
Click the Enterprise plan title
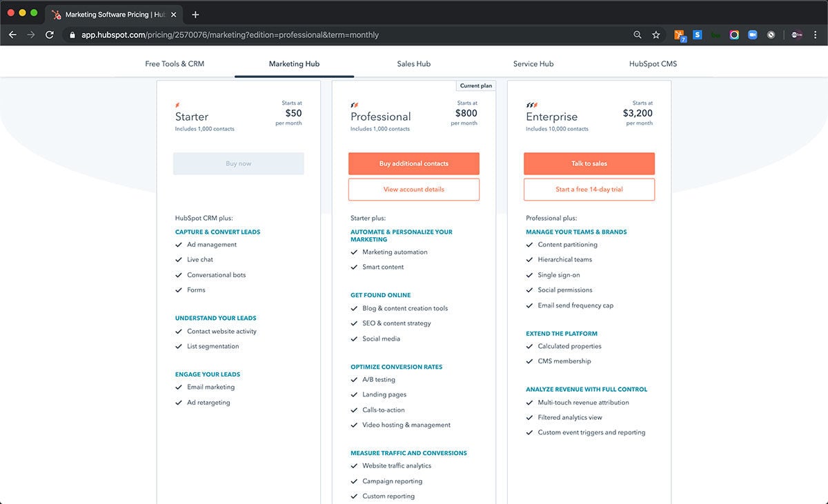[x=552, y=117]
